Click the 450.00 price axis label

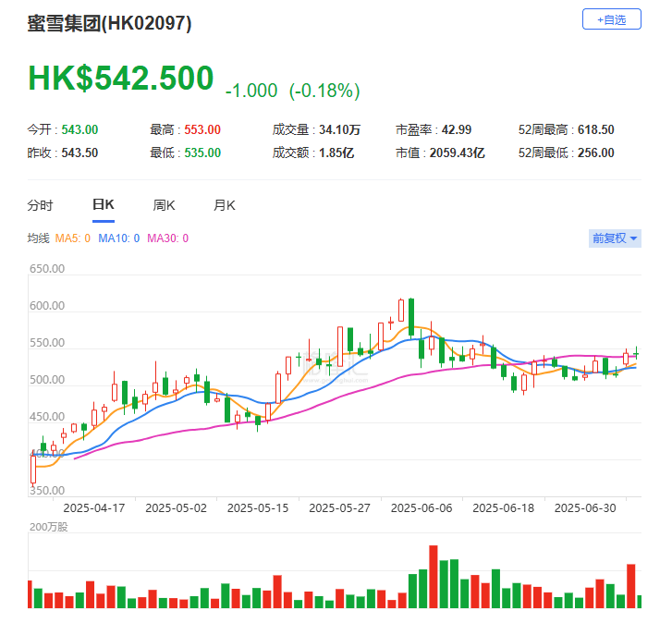[47, 417]
